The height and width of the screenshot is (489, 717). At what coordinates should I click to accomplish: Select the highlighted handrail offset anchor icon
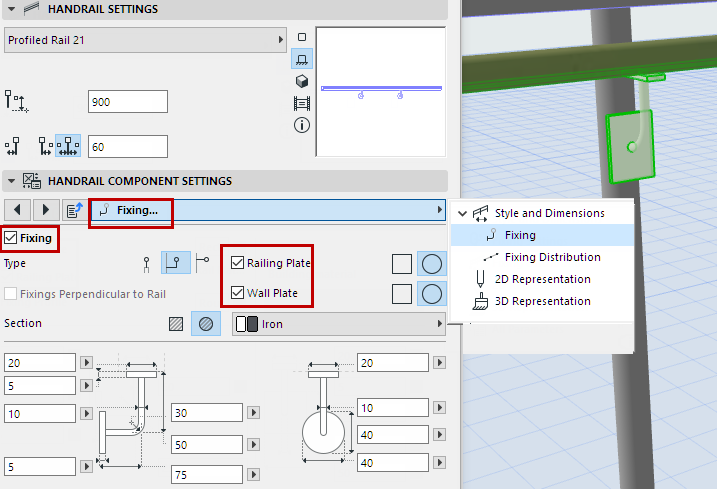point(68,146)
